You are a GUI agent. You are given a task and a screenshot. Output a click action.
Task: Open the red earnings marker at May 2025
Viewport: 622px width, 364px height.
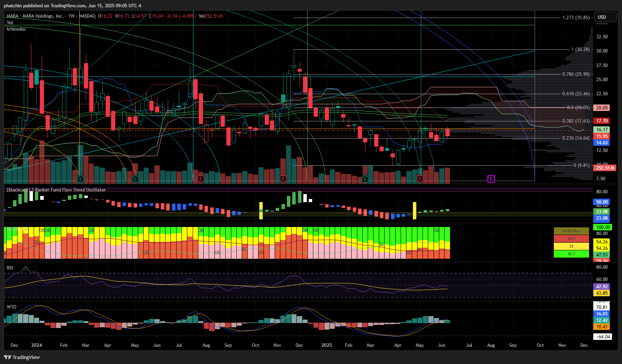click(x=420, y=179)
